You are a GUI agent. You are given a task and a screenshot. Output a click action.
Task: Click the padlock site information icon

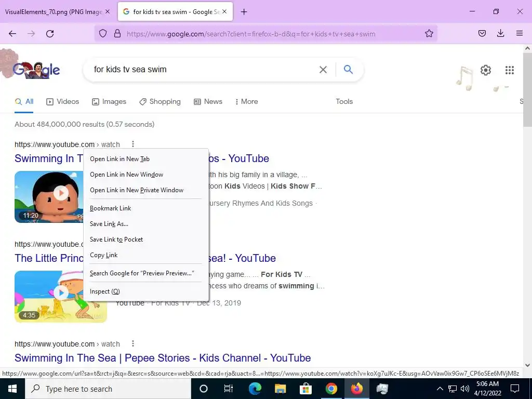coord(117,34)
